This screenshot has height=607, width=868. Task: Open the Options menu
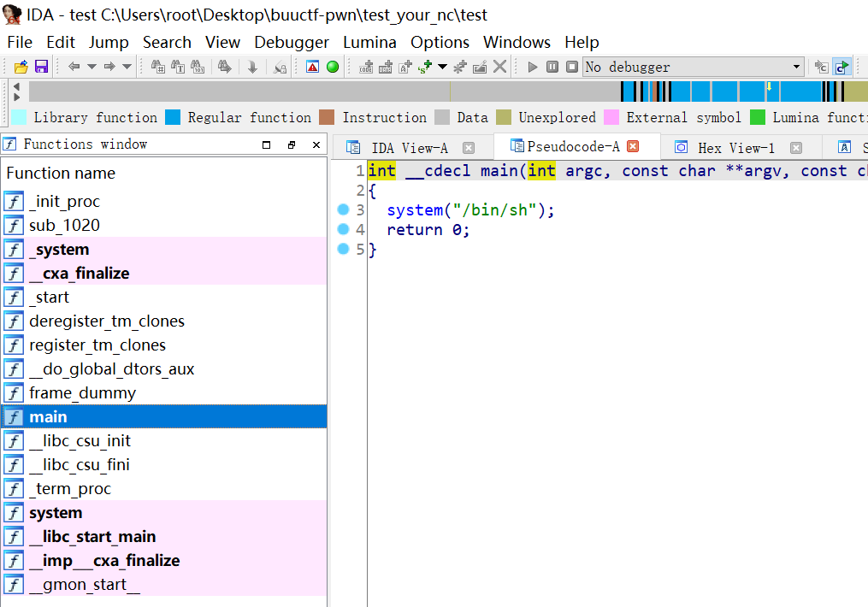coord(440,43)
